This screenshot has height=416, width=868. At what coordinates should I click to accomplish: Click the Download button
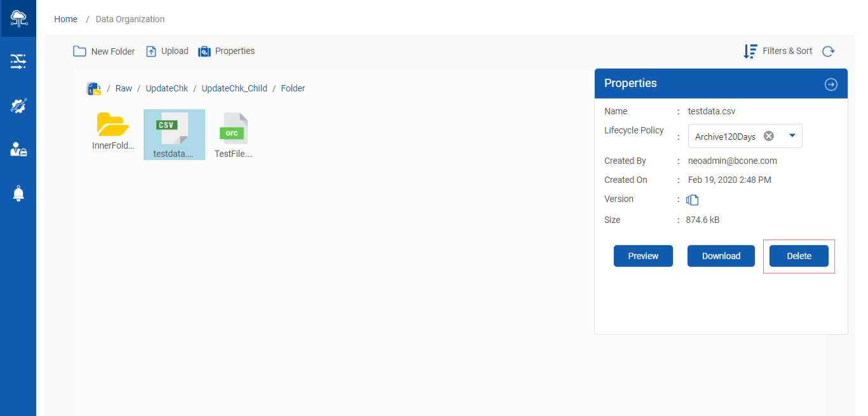[721, 256]
